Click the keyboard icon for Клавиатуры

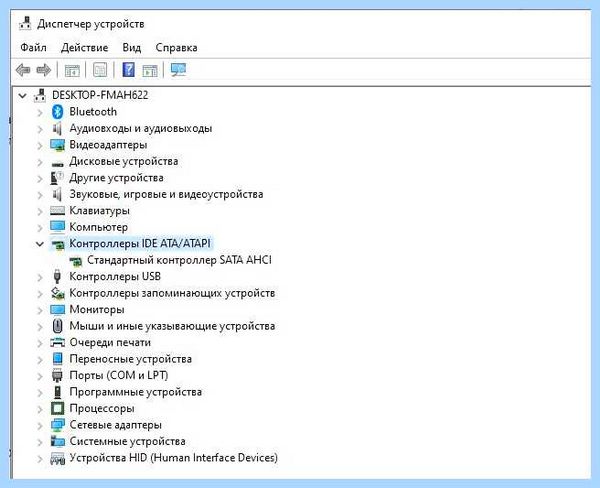tap(57, 211)
